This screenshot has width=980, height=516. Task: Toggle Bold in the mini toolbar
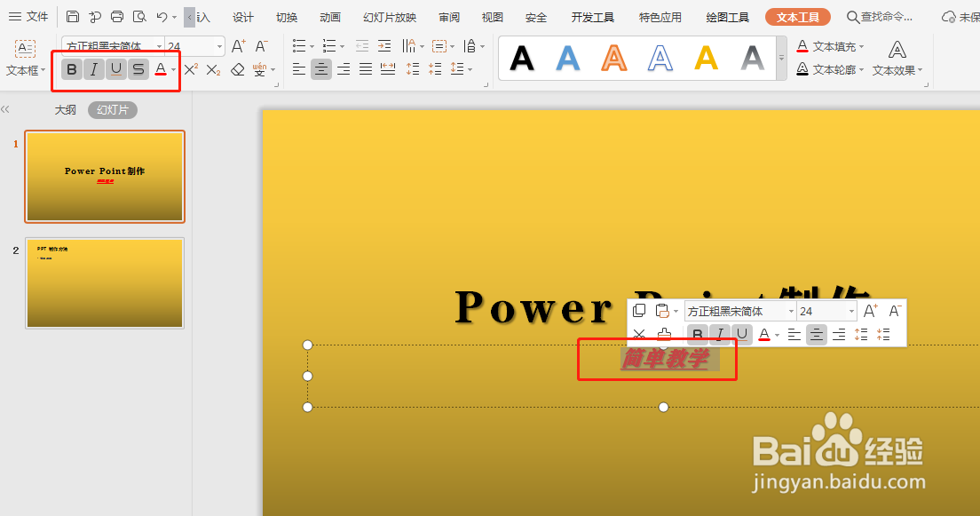tap(698, 335)
